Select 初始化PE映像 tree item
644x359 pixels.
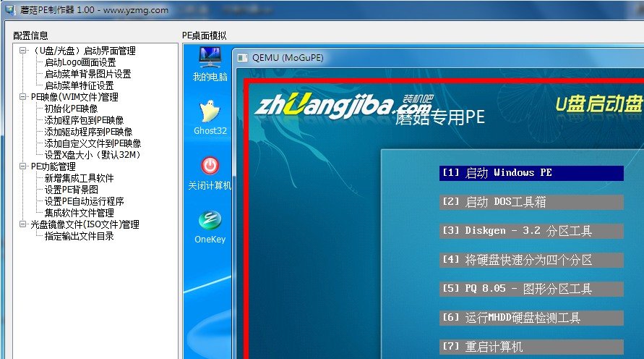point(71,109)
